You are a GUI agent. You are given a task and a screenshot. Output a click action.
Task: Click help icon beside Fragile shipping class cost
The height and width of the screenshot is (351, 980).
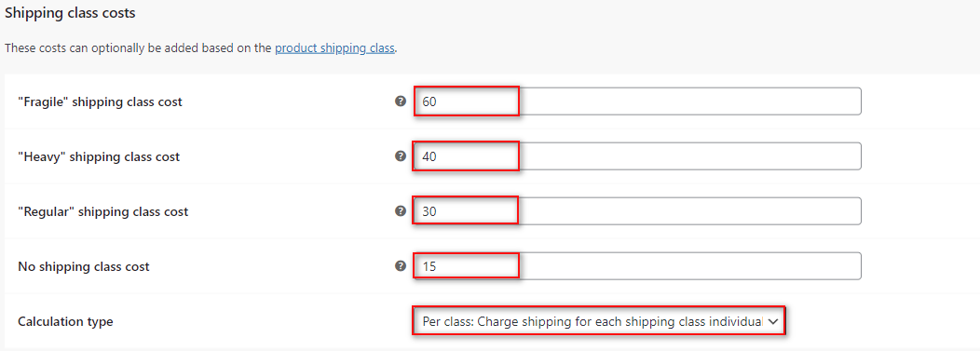tap(402, 101)
